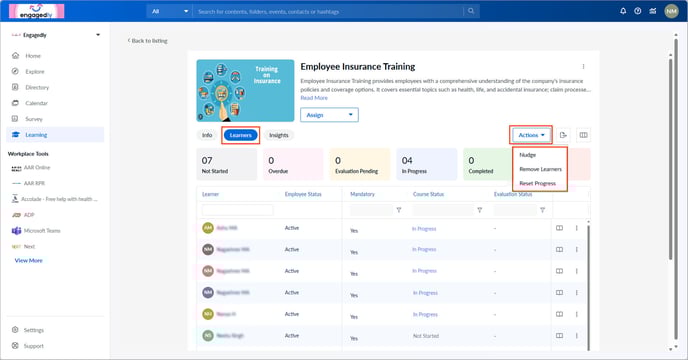Open kebab menu in NH learner row
Viewport: 688px width, 360px height.
[577, 314]
